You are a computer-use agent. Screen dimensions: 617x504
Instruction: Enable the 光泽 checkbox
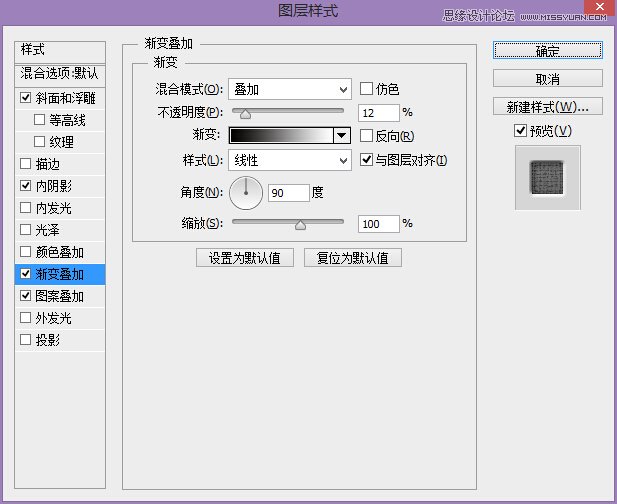tap(26, 230)
